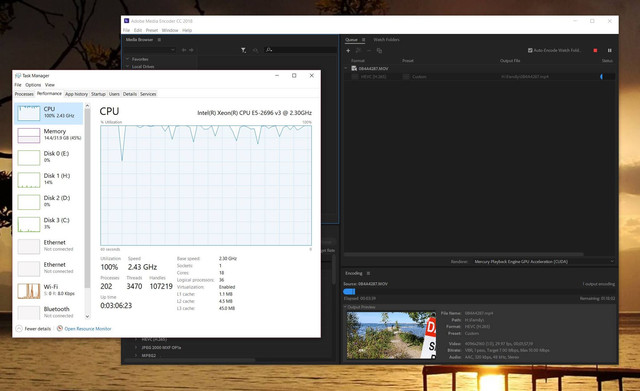Click the Adobe Media Encoder title bar icon
Viewport: 640px width, 391px height.
[127, 21]
